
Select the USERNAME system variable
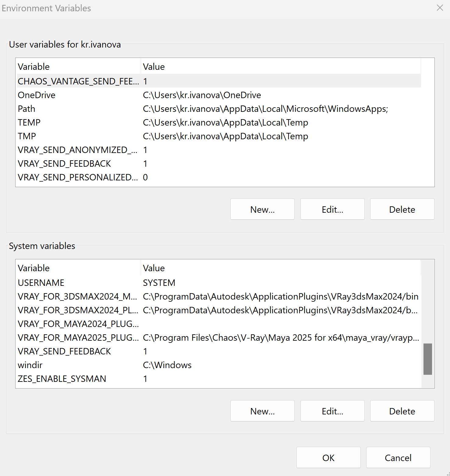tap(219, 282)
